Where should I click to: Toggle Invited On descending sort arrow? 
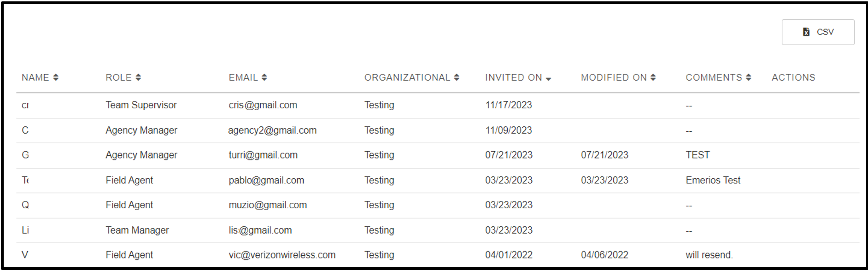548,79
